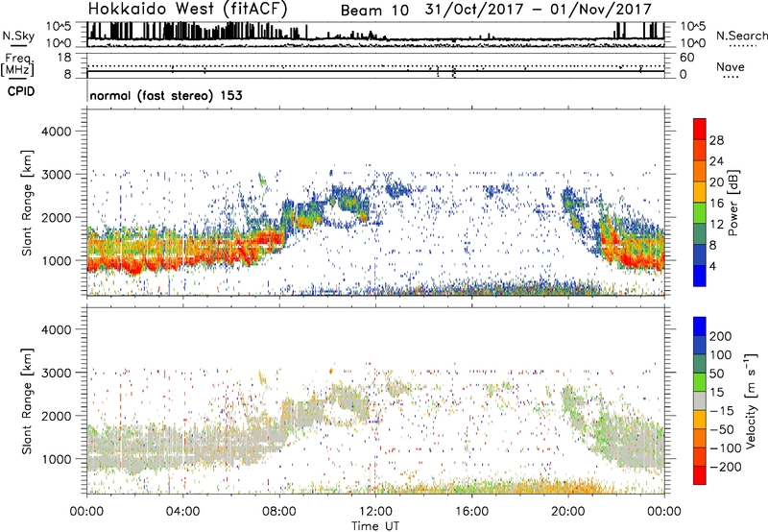Click the velocity panel 'Slant Range [km]' axis label
Screen dimensions: 768x532
coord(27,401)
